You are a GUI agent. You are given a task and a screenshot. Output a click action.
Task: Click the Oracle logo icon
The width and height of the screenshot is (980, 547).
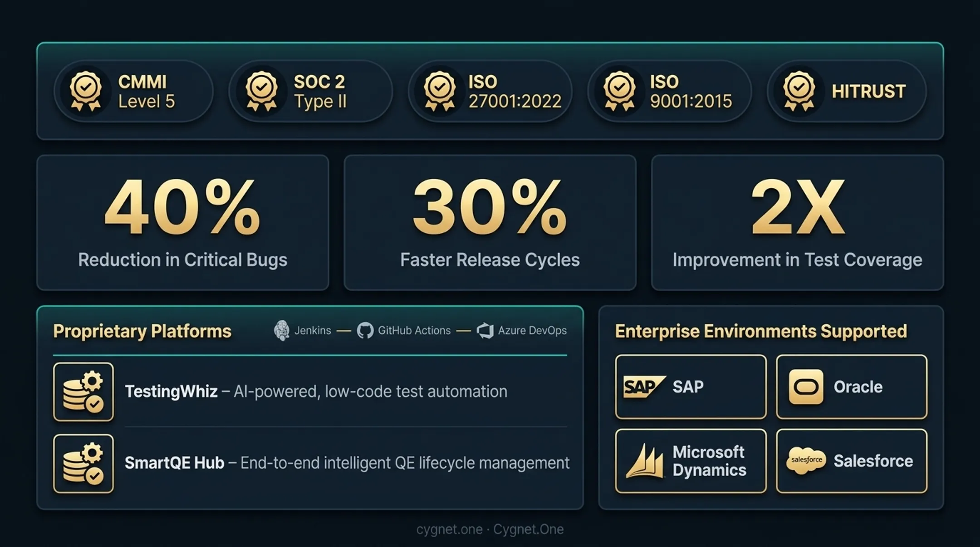coord(806,387)
